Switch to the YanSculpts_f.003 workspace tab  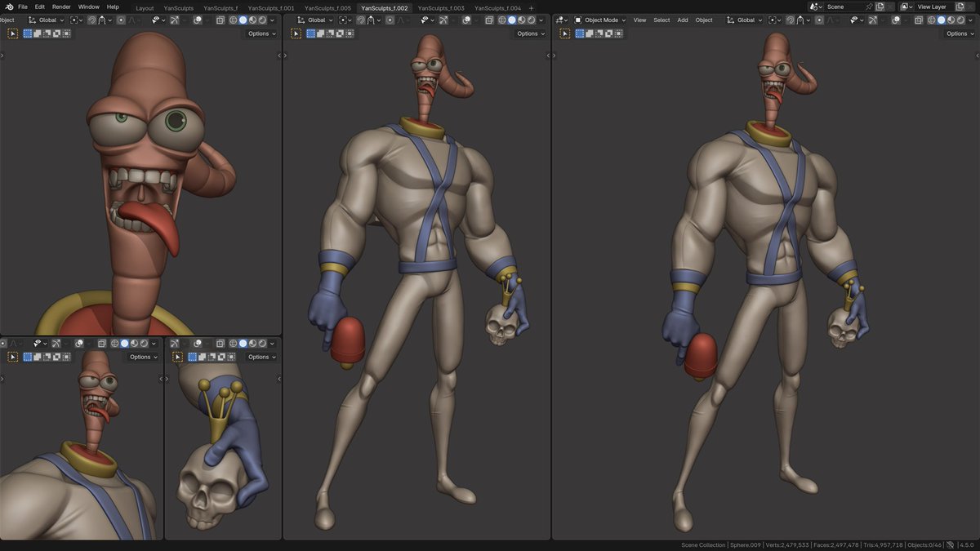[441, 7]
